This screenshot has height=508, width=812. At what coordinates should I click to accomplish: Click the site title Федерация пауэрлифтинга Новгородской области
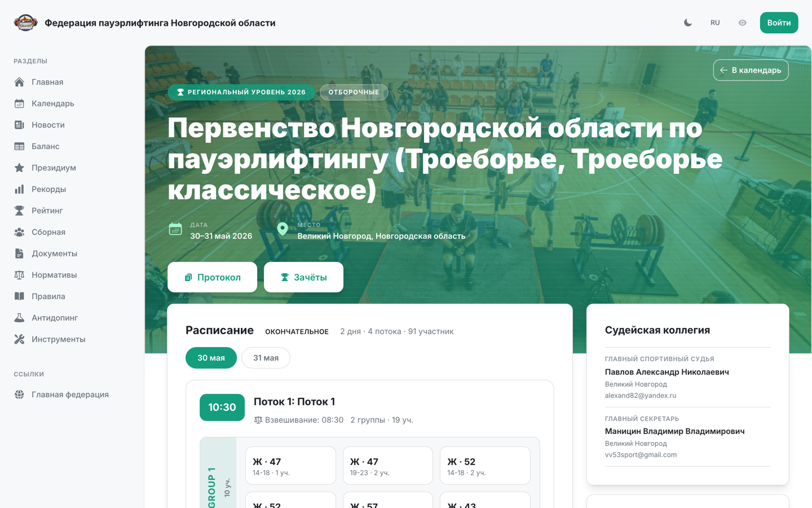point(160,23)
